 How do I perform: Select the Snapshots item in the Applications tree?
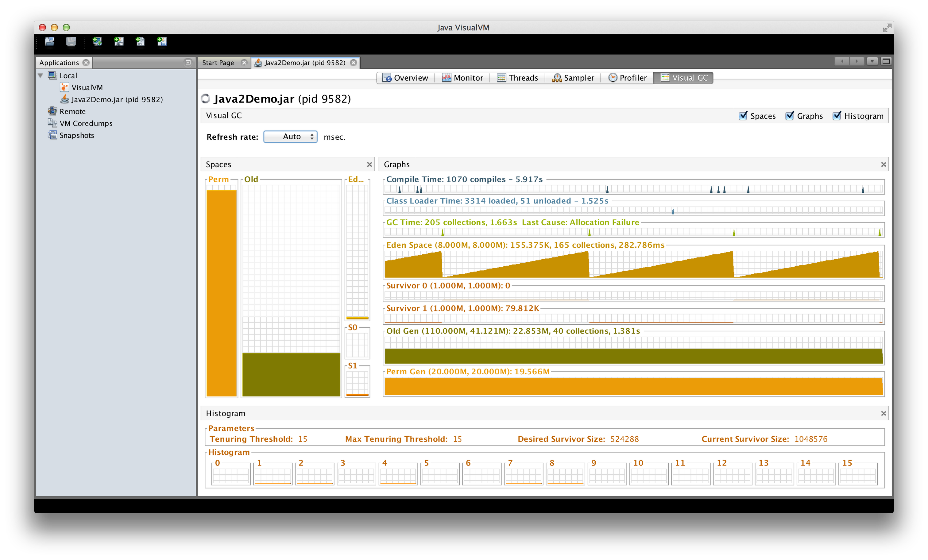pos(76,135)
